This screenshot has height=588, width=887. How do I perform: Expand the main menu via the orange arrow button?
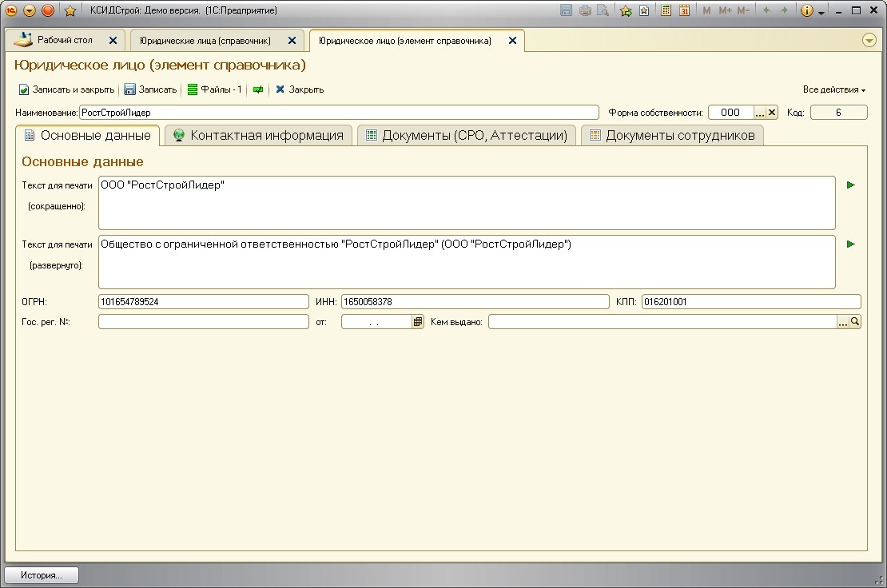30,10
